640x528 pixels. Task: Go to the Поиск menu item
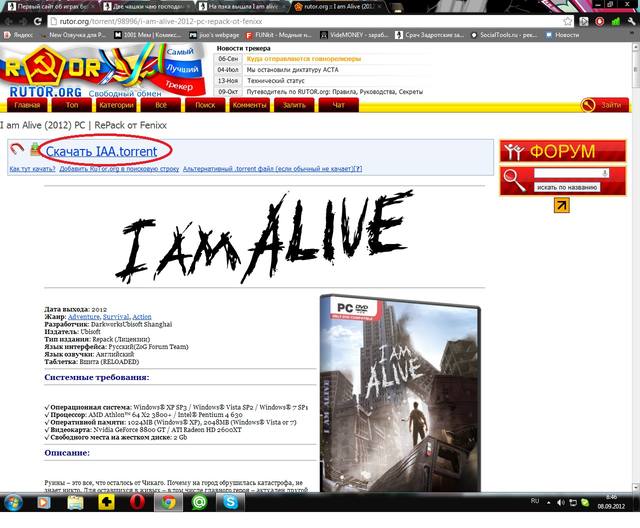point(205,104)
